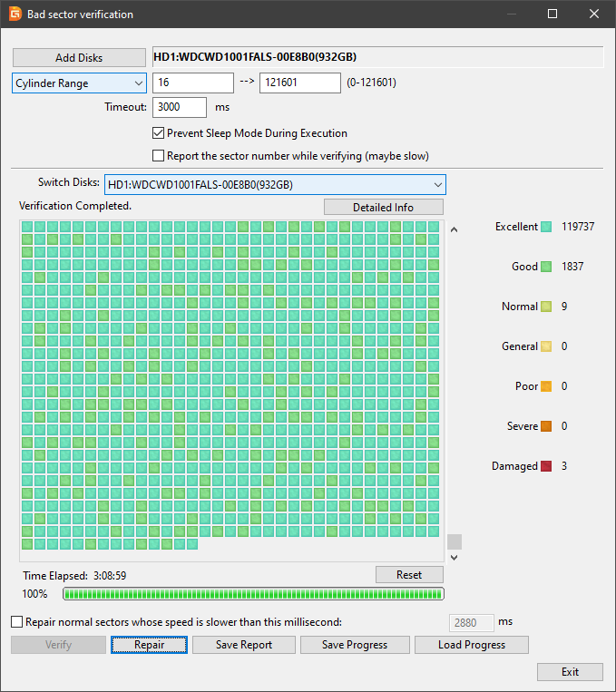The width and height of the screenshot is (616, 692).
Task: Click the grayed-out Verify button
Action: pos(58,645)
